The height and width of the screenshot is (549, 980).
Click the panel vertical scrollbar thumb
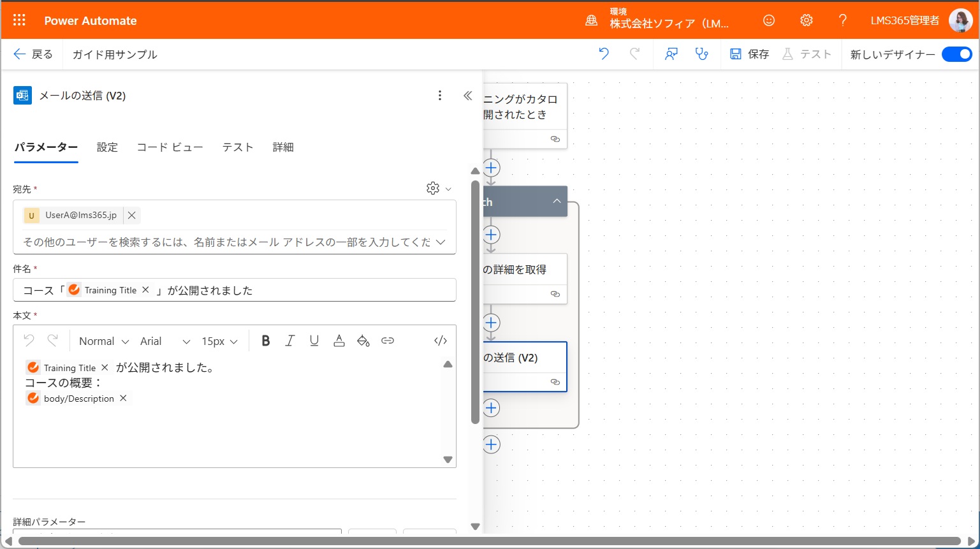click(x=475, y=302)
